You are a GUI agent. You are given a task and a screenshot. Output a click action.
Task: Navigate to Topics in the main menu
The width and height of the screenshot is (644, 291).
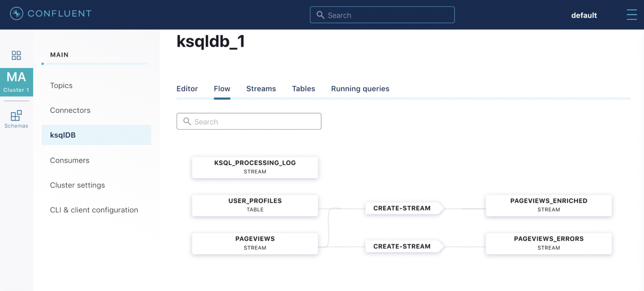pos(61,85)
